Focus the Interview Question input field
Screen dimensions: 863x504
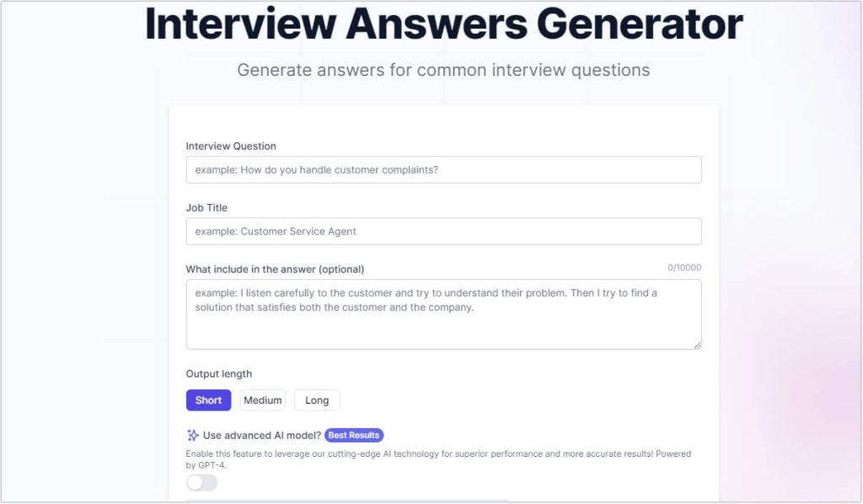click(x=443, y=169)
